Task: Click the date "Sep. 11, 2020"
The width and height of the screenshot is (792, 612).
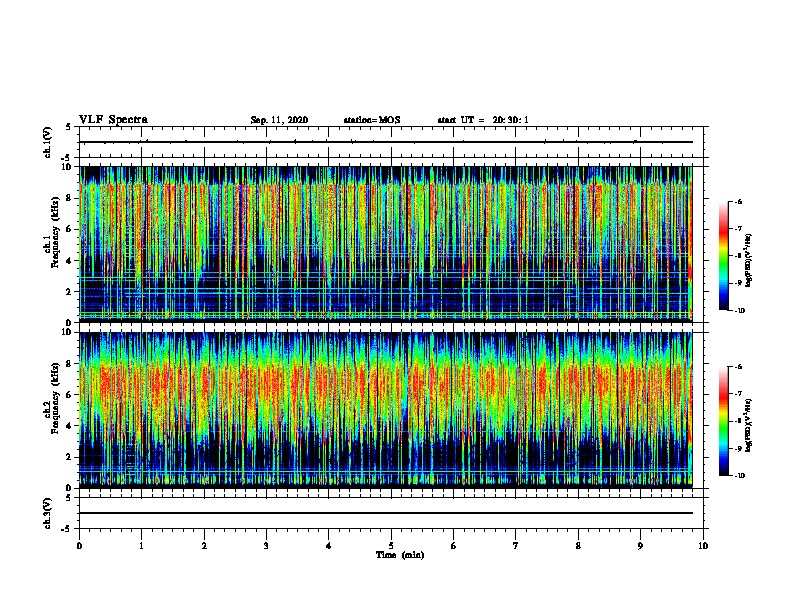Action: tap(279, 120)
